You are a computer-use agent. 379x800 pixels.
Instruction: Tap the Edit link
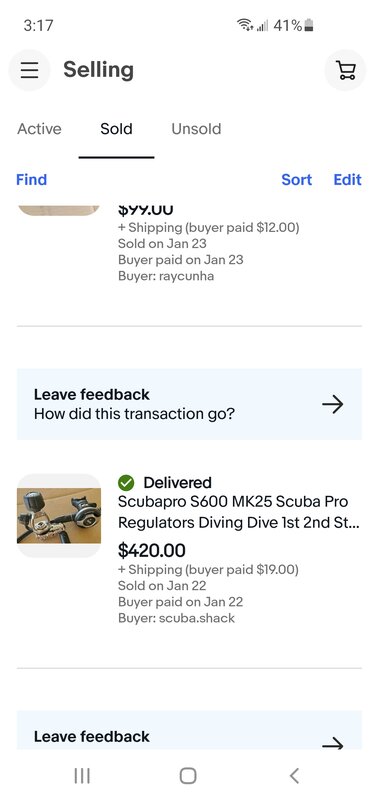click(348, 180)
